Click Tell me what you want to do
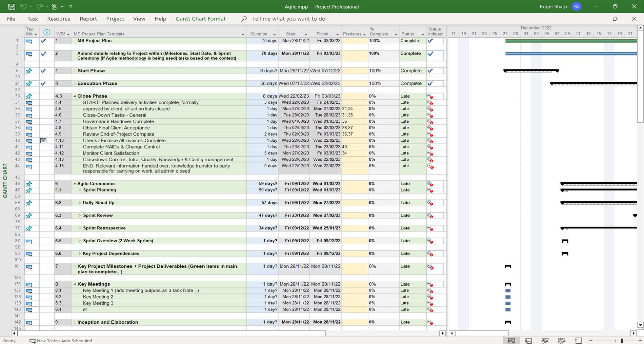 click(x=288, y=19)
